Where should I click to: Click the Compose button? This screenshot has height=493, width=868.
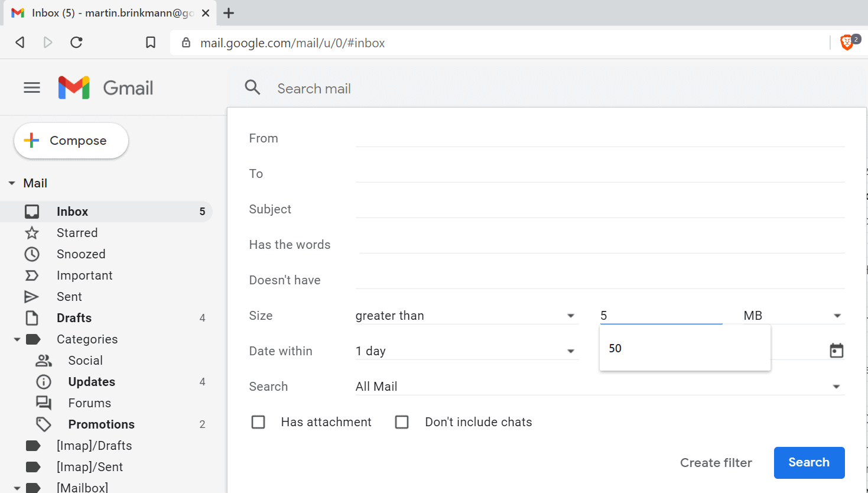(x=71, y=141)
